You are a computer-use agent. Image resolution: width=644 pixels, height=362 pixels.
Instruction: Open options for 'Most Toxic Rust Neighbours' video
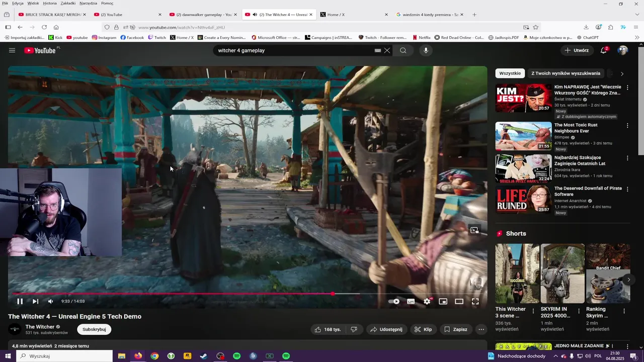pyautogui.click(x=627, y=126)
